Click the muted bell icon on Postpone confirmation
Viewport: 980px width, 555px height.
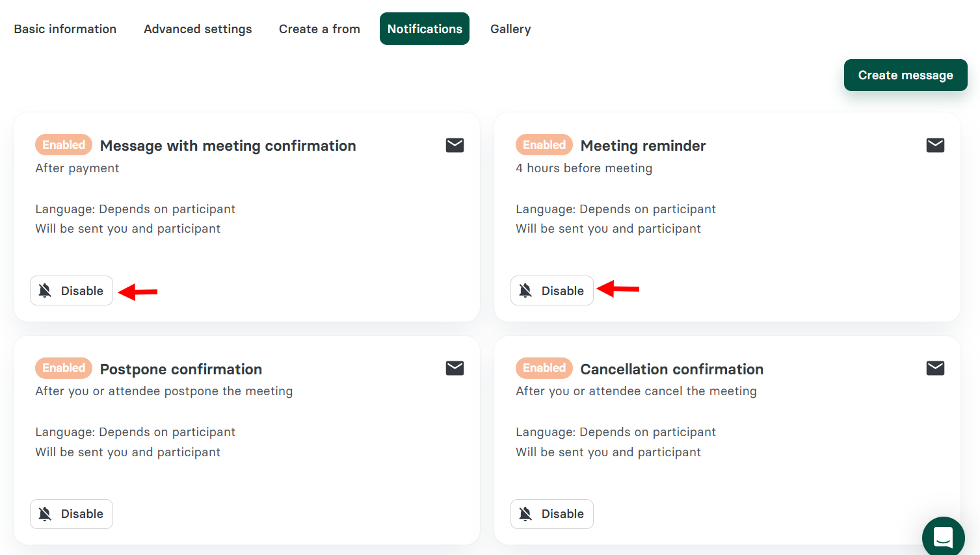[45, 513]
